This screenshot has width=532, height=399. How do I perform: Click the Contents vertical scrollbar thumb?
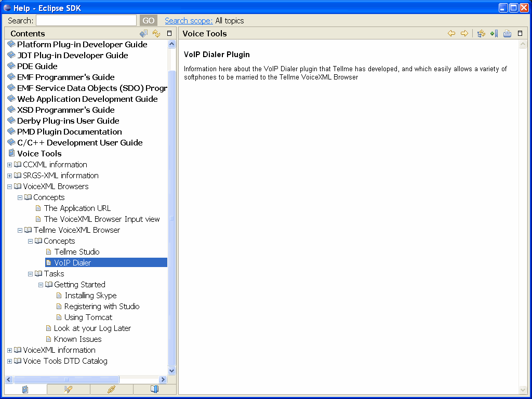coord(171,218)
